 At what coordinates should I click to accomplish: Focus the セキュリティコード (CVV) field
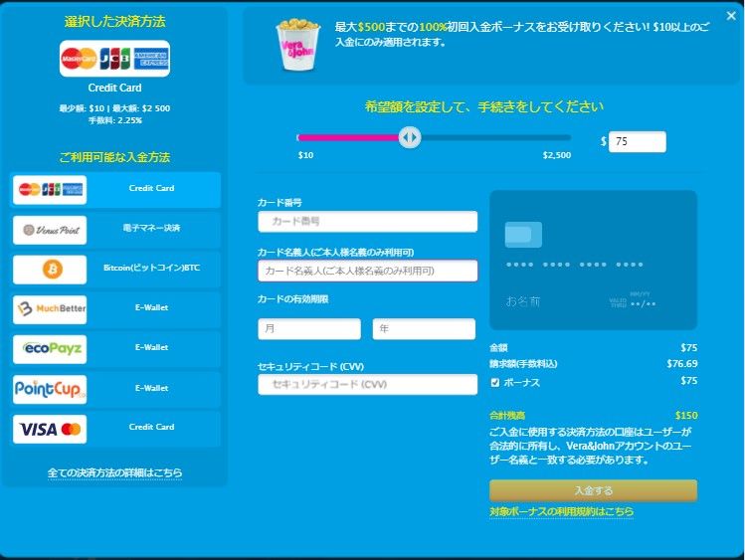coord(367,384)
